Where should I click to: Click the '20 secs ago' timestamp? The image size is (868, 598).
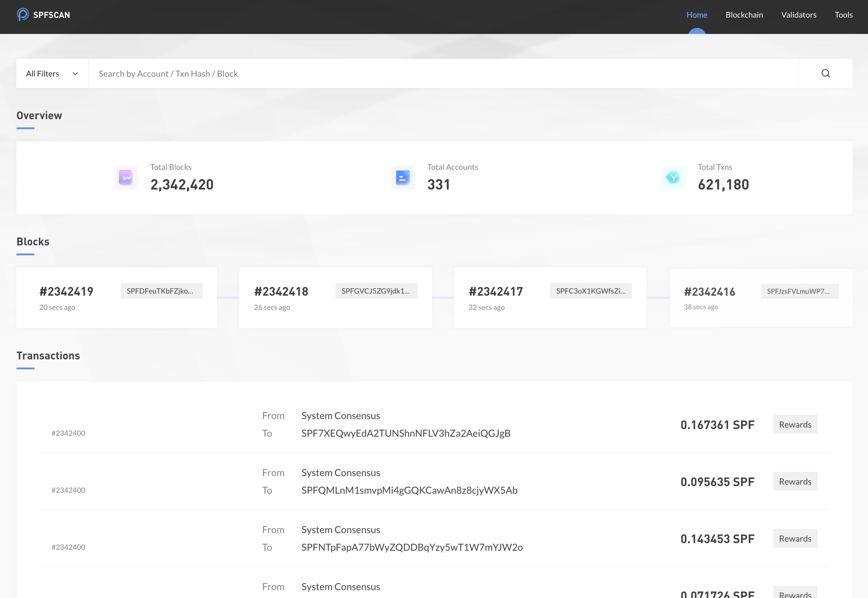pos(57,307)
